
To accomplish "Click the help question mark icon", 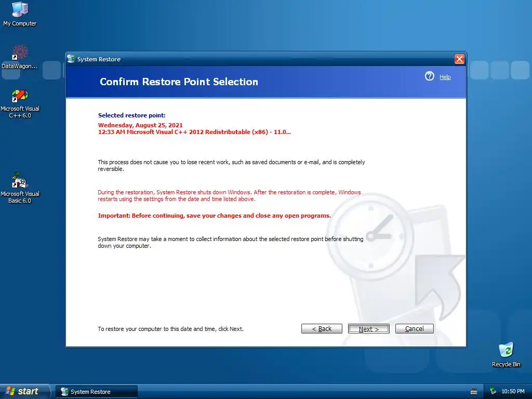I will tap(429, 76).
